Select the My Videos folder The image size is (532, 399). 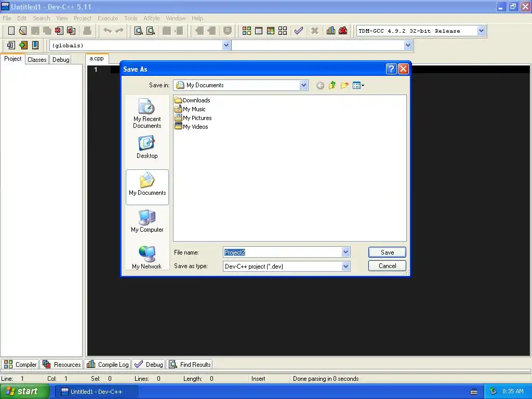coord(191,127)
